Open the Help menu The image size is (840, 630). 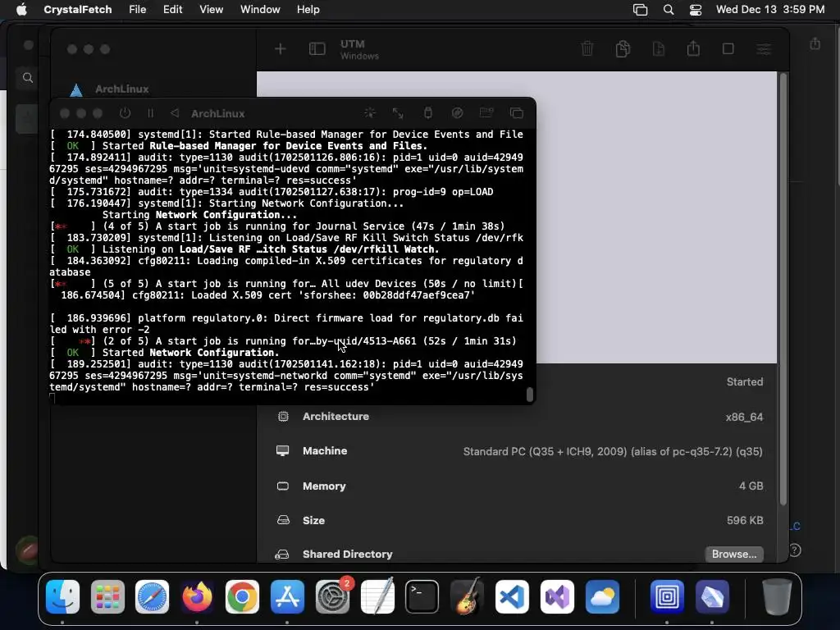click(308, 10)
